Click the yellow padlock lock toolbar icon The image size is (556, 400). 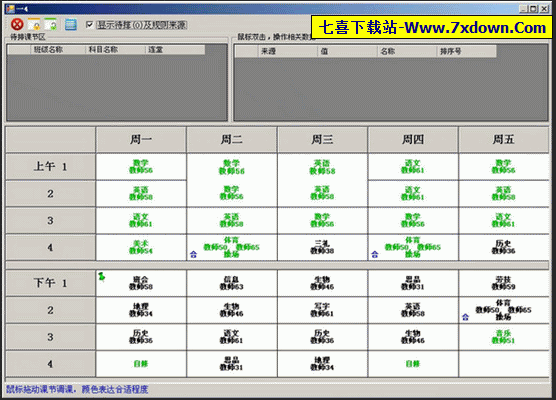[34, 24]
